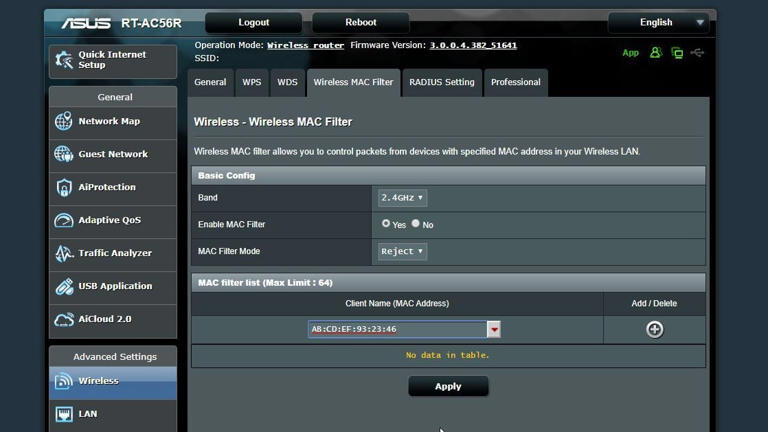The height and width of the screenshot is (432, 768).
Task: Click the Apply button
Action: [x=448, y=387]
